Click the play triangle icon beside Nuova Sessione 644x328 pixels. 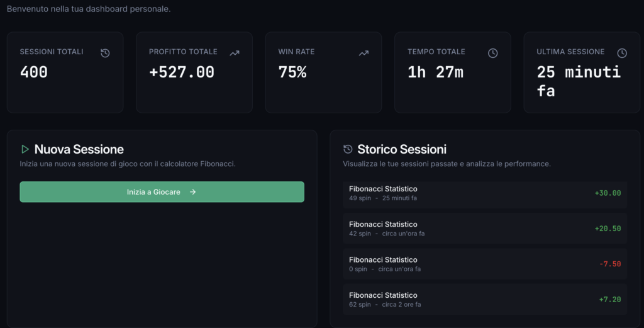[x=25, y=149]
